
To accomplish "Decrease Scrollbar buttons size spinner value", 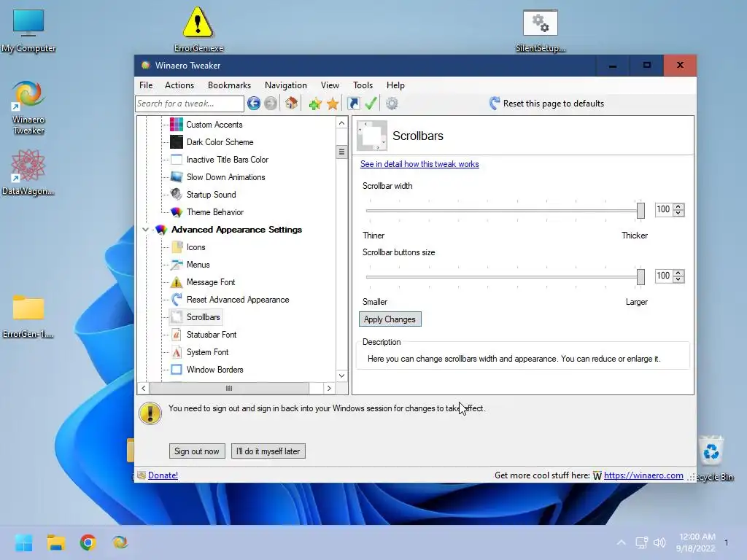I will point(678,279).
